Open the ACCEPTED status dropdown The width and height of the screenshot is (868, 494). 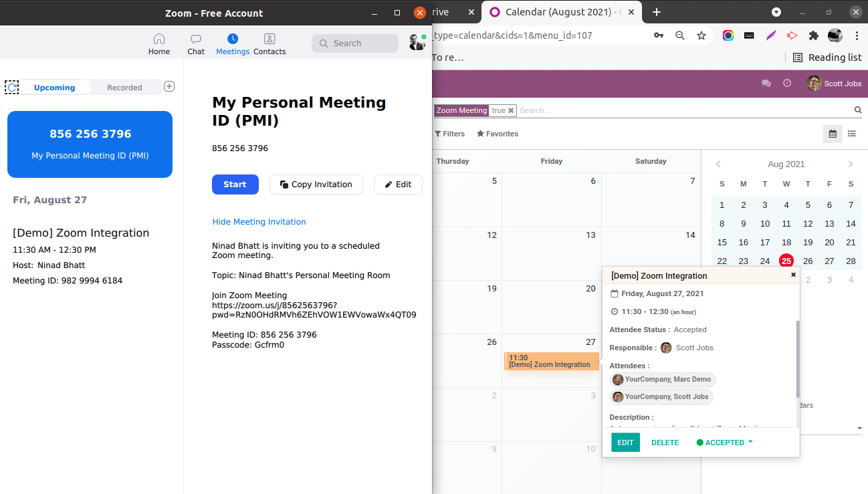pyautogui.click(x=725, y=443)
